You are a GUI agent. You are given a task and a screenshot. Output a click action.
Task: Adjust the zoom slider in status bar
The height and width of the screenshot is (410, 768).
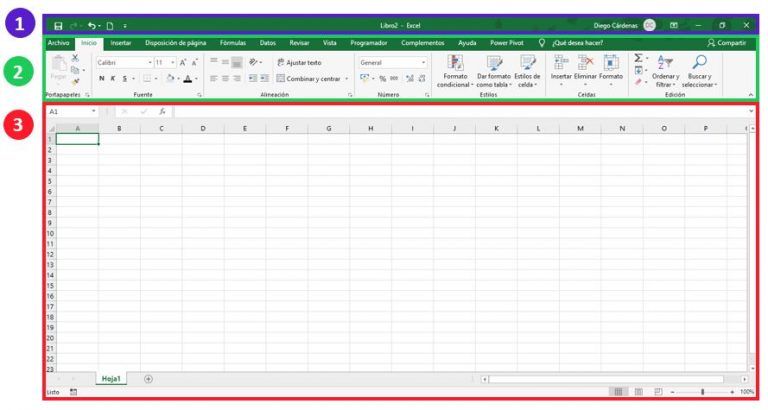click(x=703, y=392)
